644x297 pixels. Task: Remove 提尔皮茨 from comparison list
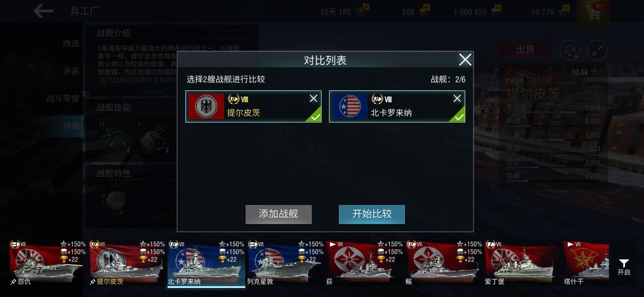(x=314, y=98)
